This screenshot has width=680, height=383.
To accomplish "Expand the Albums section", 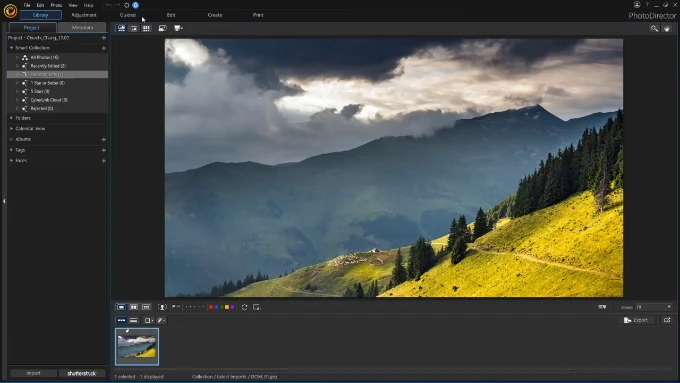I will click(x=11, y=139).
